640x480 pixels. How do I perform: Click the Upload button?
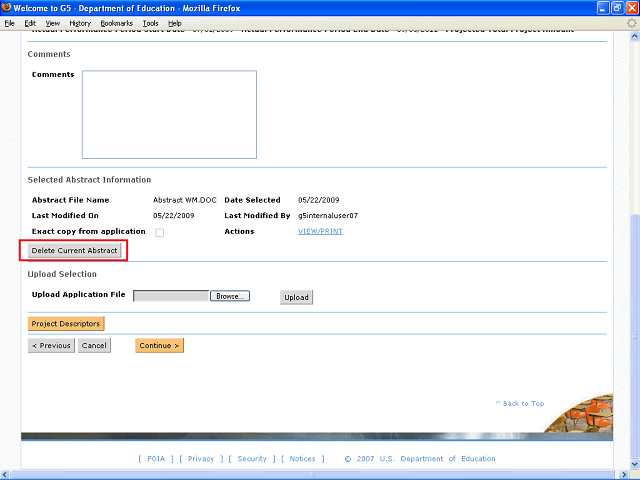point(296,297)
